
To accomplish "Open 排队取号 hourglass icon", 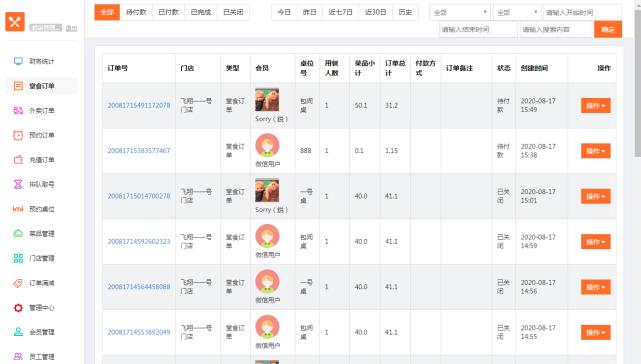I will (x=18, y=184).
